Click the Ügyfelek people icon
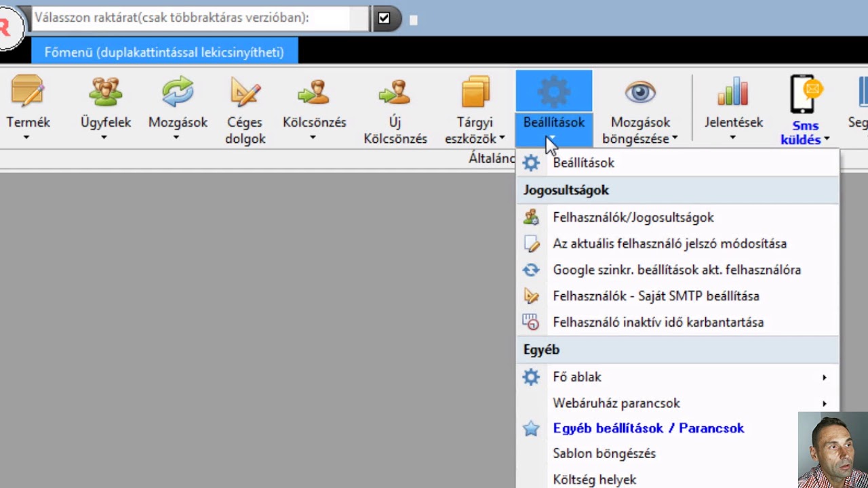Screen dimensions: 868x488 pyautogui.click(x=106, y=91)
